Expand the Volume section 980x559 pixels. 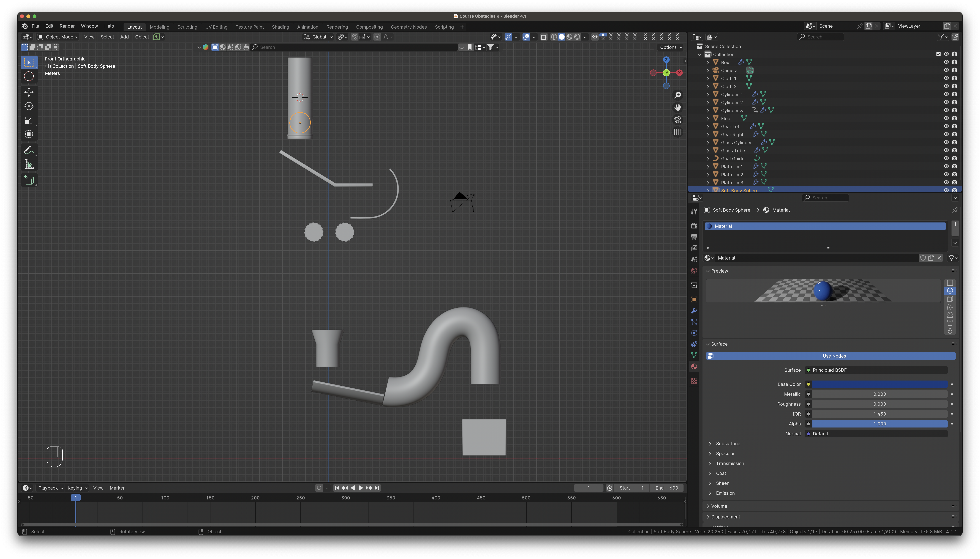click(x=708, y=506)
